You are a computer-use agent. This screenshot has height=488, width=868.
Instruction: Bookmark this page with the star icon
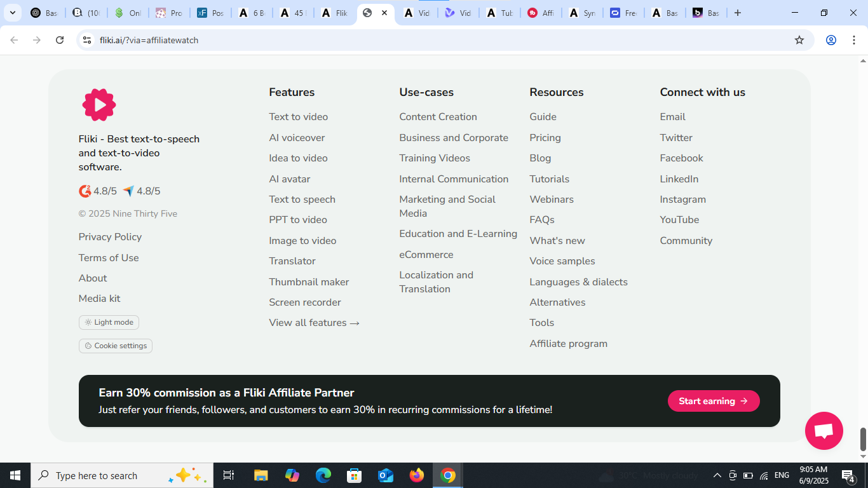point(799,40)
